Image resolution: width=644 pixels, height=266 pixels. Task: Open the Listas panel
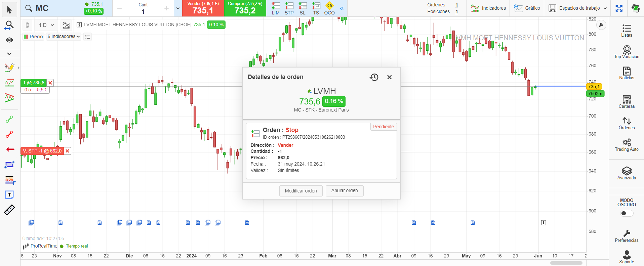pos(627,30)
